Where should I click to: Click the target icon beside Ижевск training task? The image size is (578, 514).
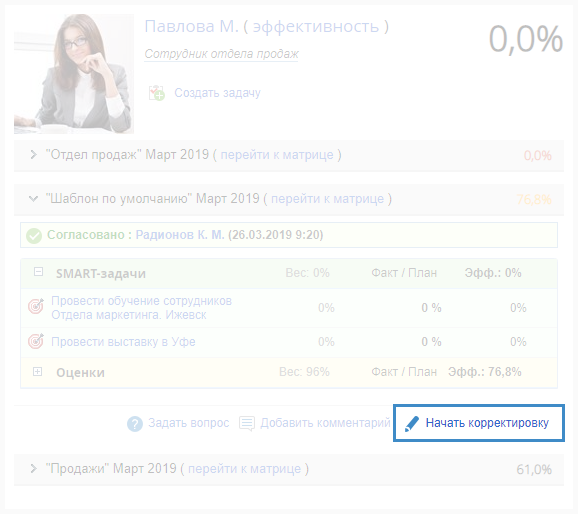point(36,306)
